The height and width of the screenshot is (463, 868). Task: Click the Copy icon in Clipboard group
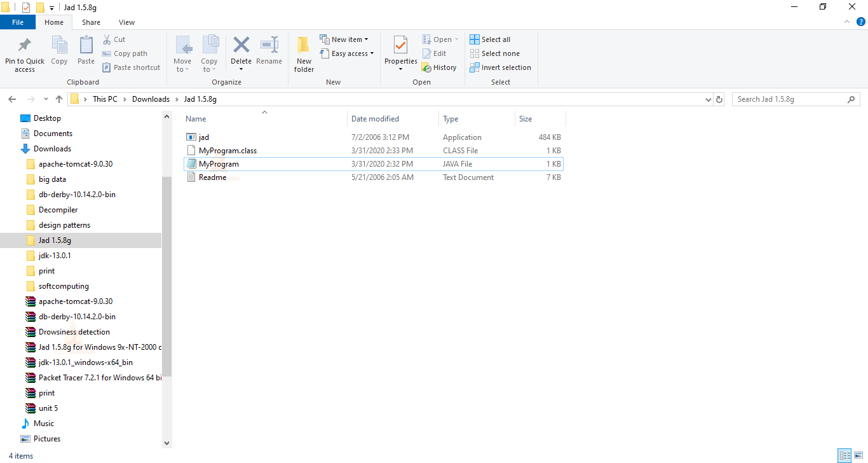[59, 45]
